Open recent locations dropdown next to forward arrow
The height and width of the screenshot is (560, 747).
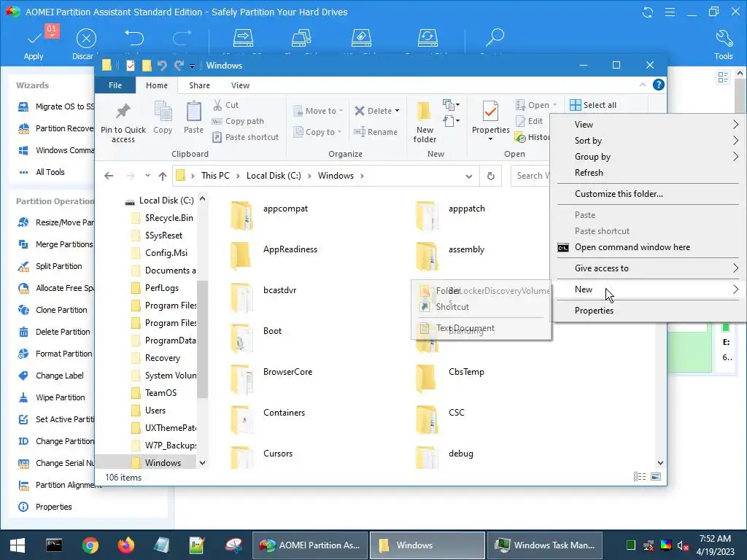147,176
